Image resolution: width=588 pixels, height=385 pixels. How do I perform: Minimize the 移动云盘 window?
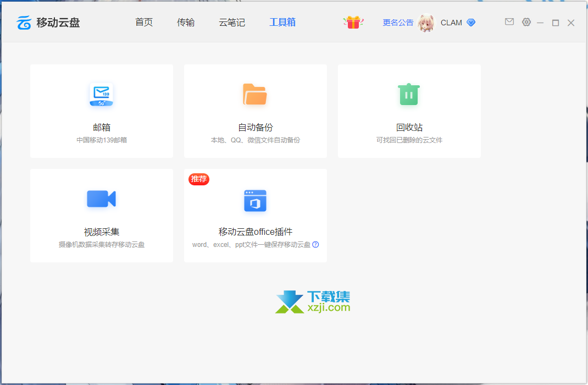[x=540, y=23]
